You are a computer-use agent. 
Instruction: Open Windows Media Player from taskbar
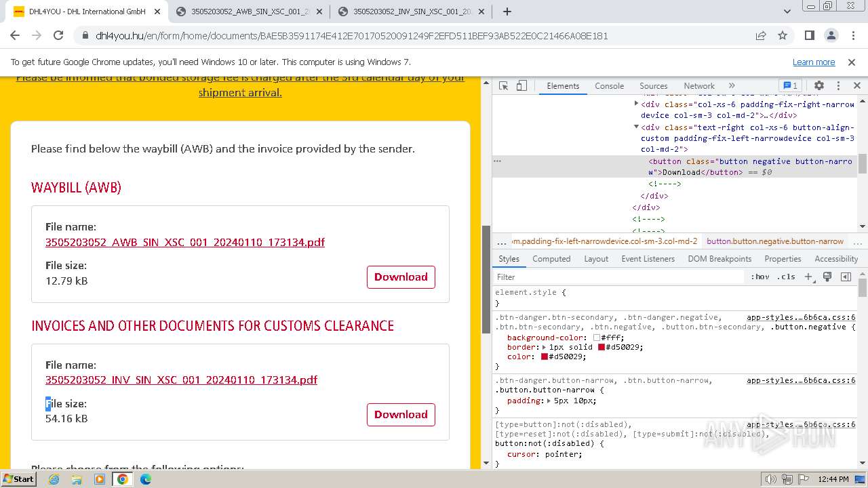[100, 479]
